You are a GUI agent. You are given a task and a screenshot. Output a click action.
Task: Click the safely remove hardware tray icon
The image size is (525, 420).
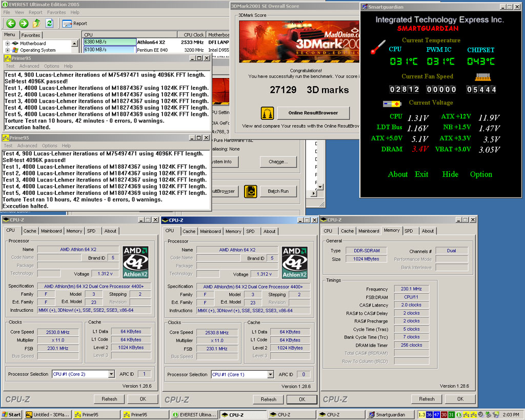point(488,415)
